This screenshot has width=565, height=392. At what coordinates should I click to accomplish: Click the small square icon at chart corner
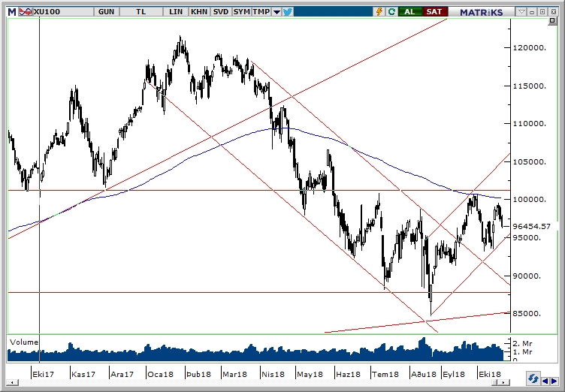point(552,21)
